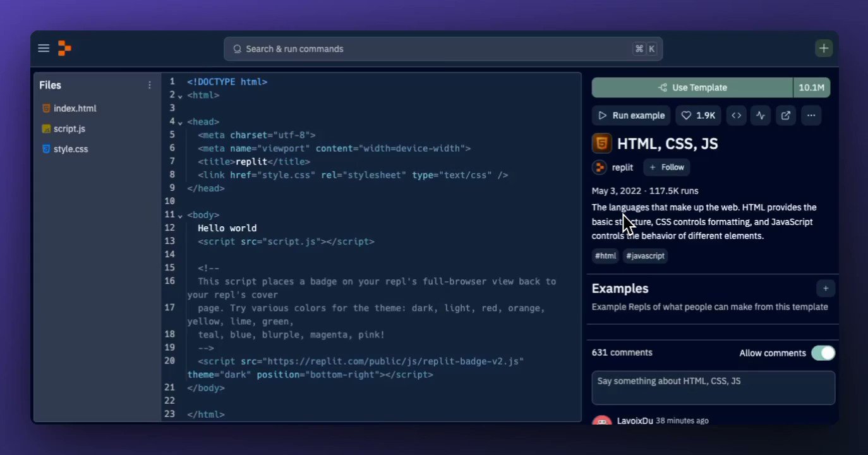Open the Files panel three-dot menu
Viewport: 868px width, 455px height.
coord(150,85)
